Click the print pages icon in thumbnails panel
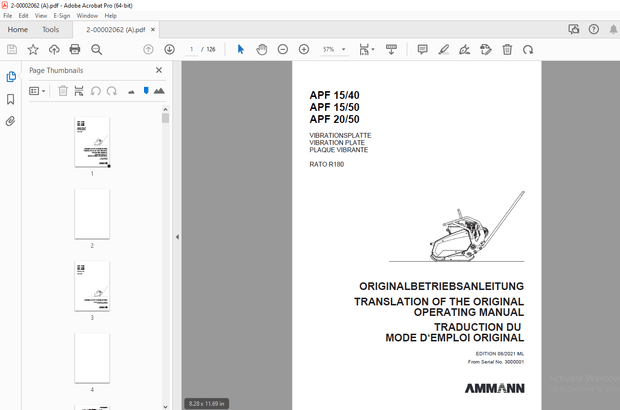 point(79,91)
